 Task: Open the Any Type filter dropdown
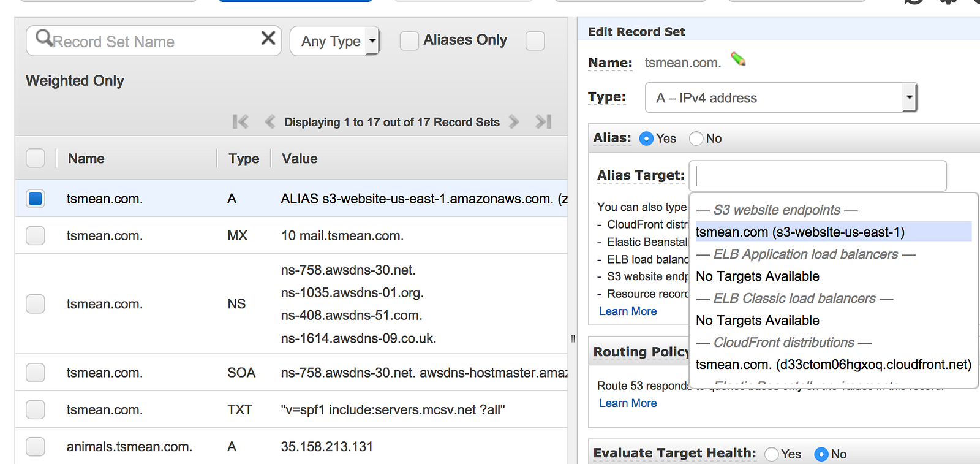click(334, 41)
